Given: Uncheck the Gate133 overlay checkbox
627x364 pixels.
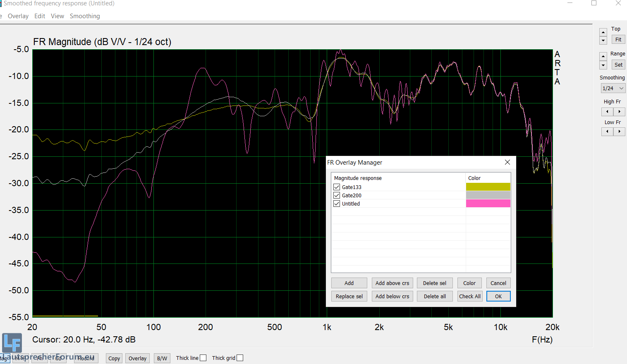Looking at the screenshot, I should tap(337, 187).
